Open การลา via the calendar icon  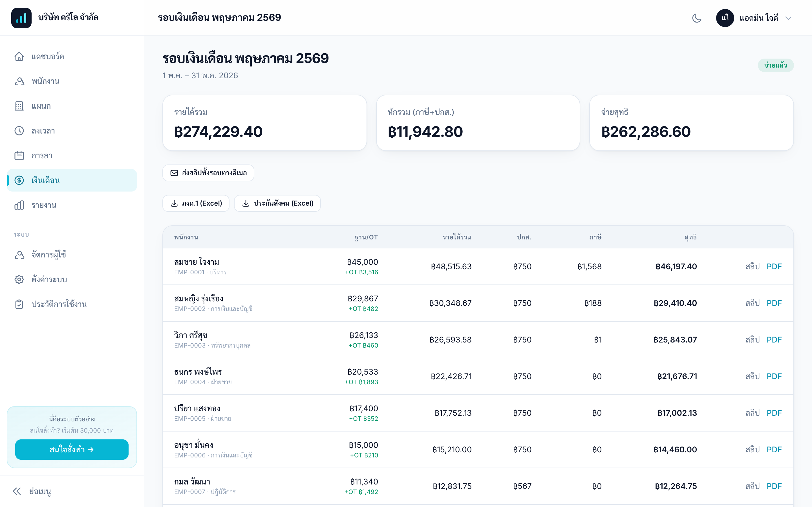point(19,155)
